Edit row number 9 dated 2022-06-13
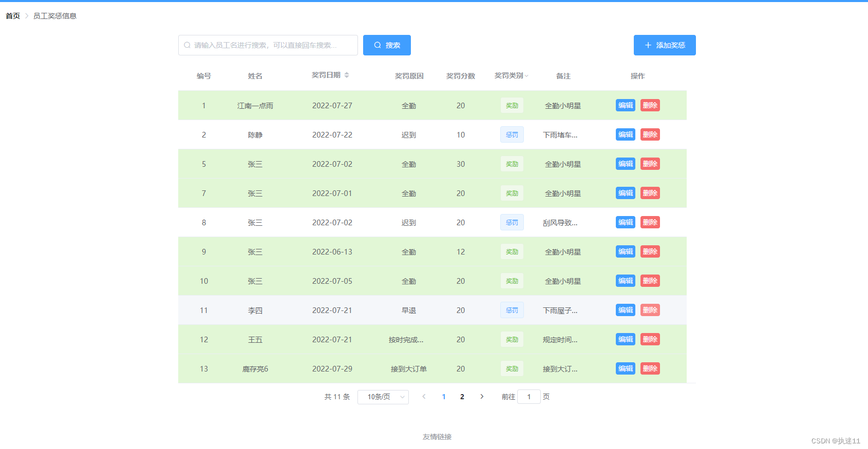Viewport: 868px width, 449px height. pos(626,251)
